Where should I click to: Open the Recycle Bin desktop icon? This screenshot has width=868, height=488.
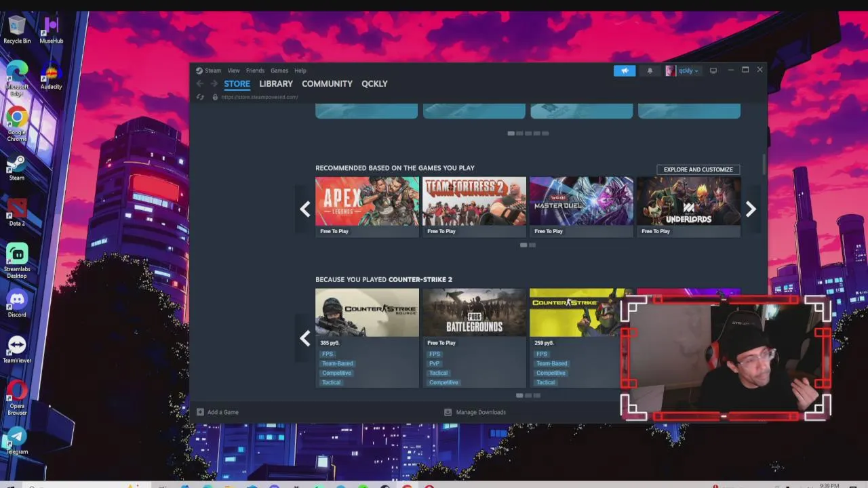17,30
